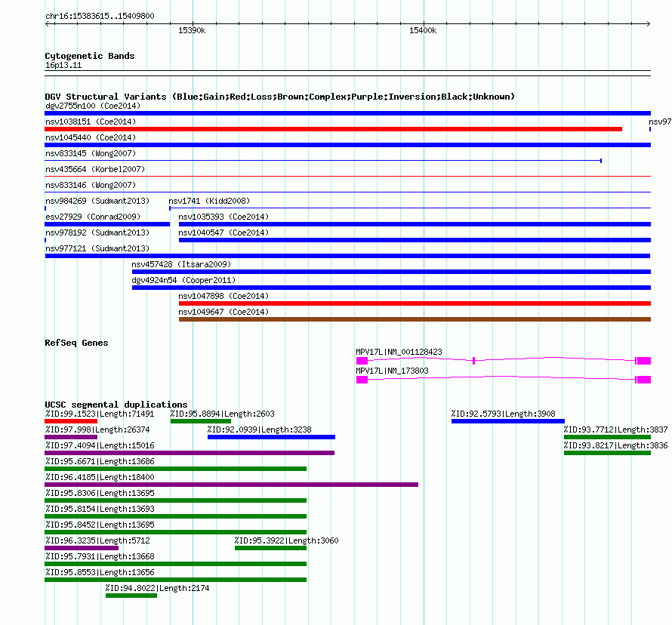Select variant nsv457428 (Itsara2009)
The image size is (672, 625).
point(391,272)
